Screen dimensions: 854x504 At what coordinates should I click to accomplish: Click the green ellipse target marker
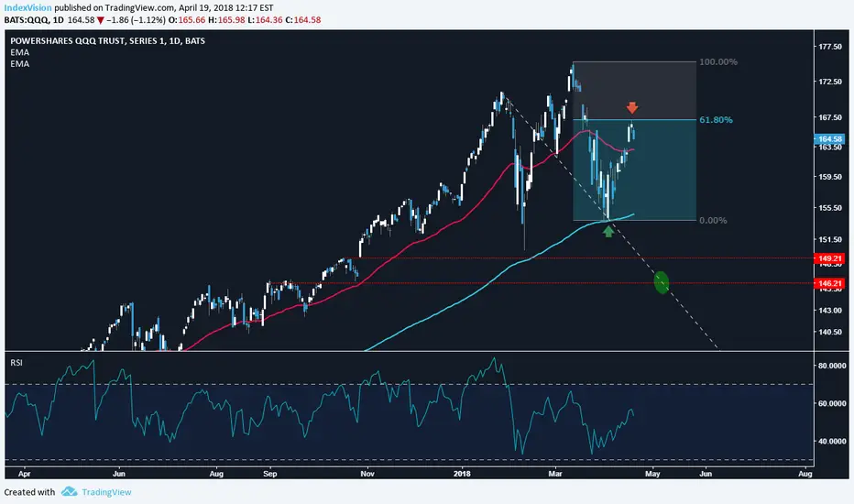pos(662,282)
